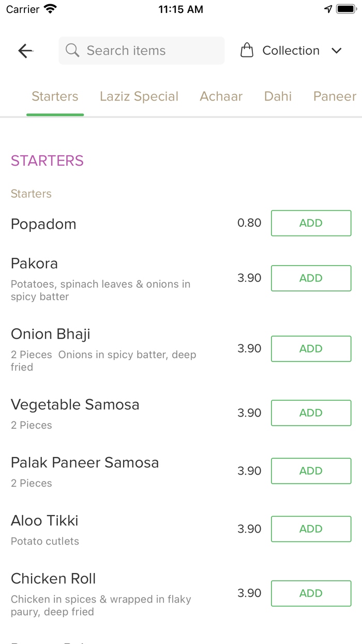Image resolution: width=362 pixels, height=644 pixels.
Task: Add Onion Bhaji to the order
Action: click(x=311, y=348)
